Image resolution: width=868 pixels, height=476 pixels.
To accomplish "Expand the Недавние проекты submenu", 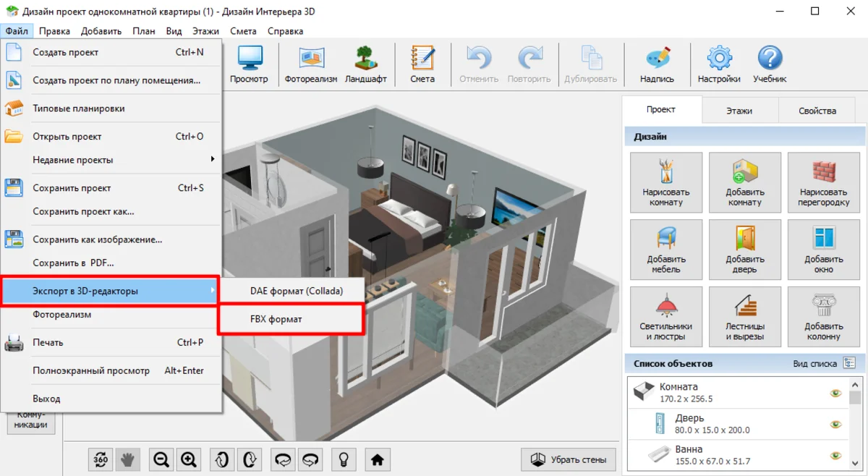I will pyautogui.click(x=109, y=160).
